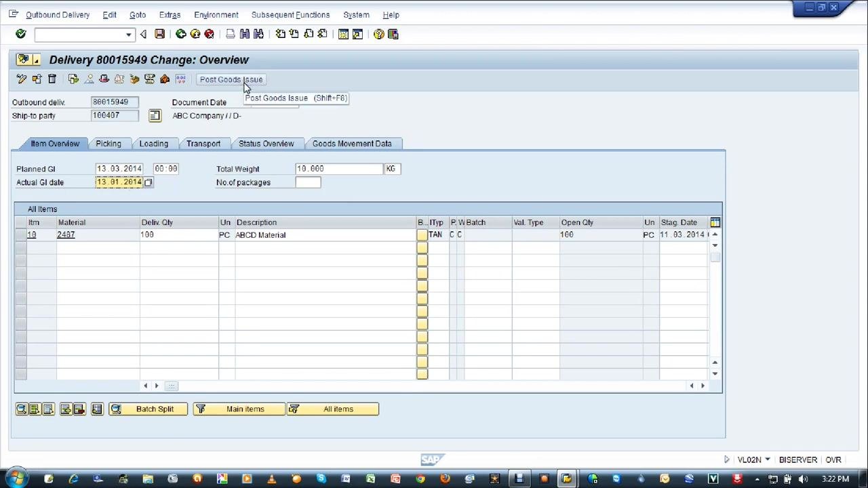Screen dimensions: 868x488
Task: Switch to the Loading tab
Action: coord(154,144)
